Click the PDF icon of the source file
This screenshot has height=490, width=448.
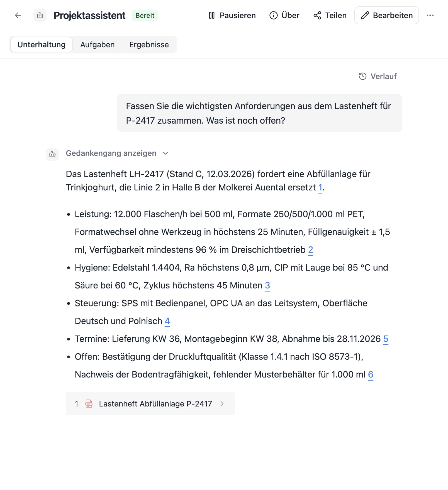[x=89, y=404]
